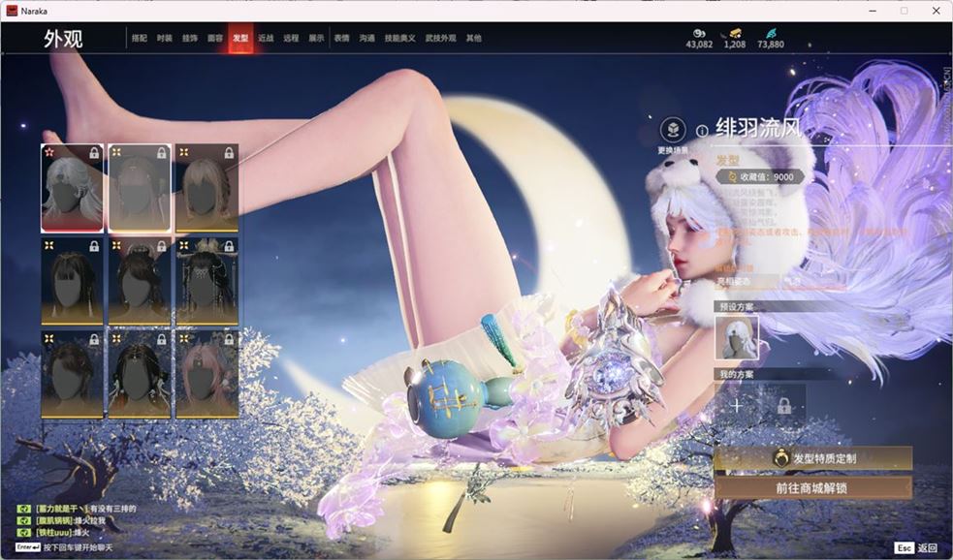Click the teal feather icon above 73,880
Image resolution: width=953 pixels, height=560 pixels.
(771, 33)
